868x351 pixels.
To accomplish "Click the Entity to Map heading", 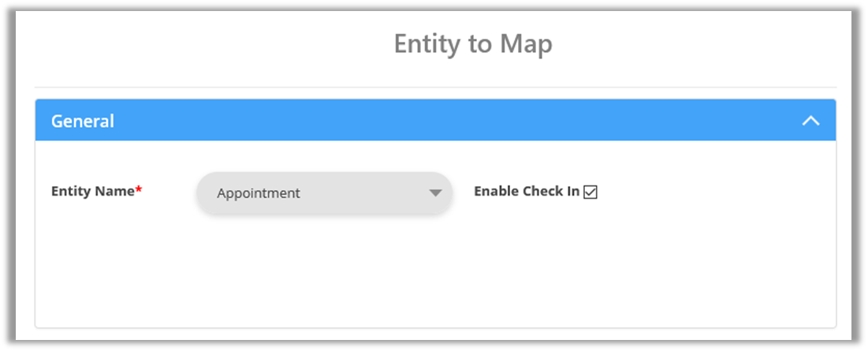I will pos(472,44).
